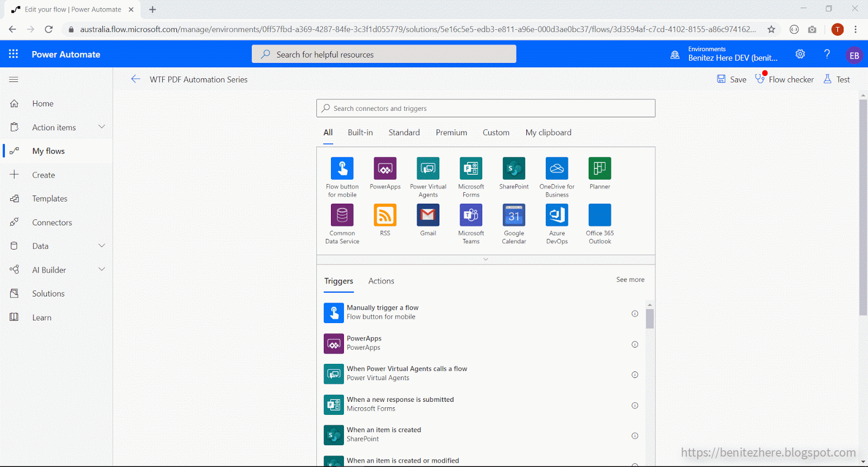Image resolution: width=868 pixels, height=467 pixels.
Task: Focus the Search connectors and triggers box
Action: point(486,108)
